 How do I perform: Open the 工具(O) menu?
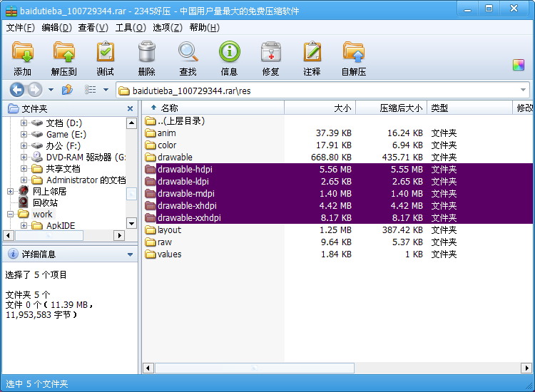click(x=130, y=28)
